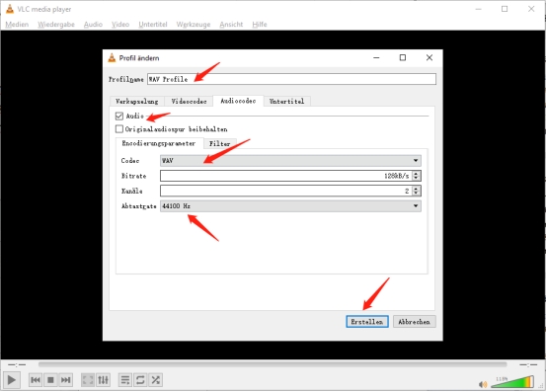Click the Profilname text field
This screenshot has width=546, height=392.
[x=291, y=79]
